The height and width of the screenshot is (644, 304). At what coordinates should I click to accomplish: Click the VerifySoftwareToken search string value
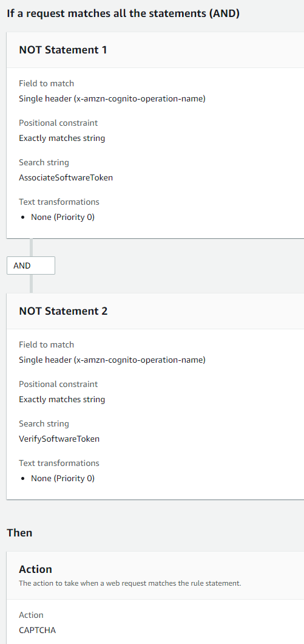[x=59, y=439]
